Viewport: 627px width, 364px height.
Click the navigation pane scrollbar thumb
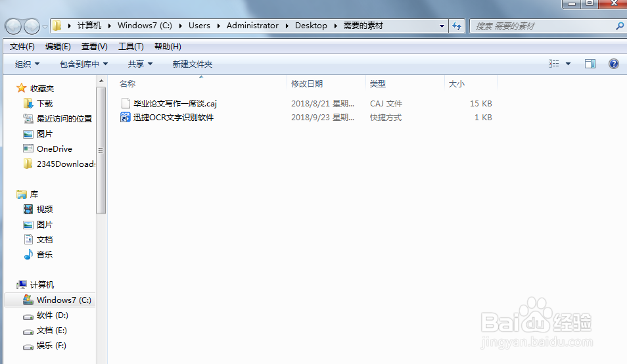101,150
